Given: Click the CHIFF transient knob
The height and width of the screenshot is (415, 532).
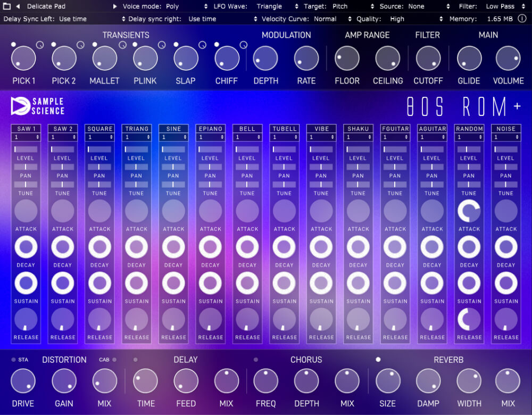Looking at the screenshot, I should point(227,59).
